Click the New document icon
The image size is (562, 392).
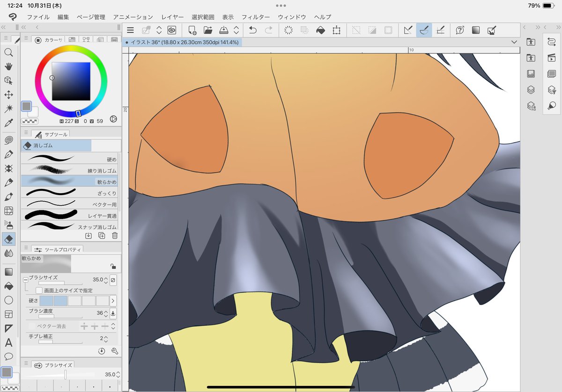point(192,30)
